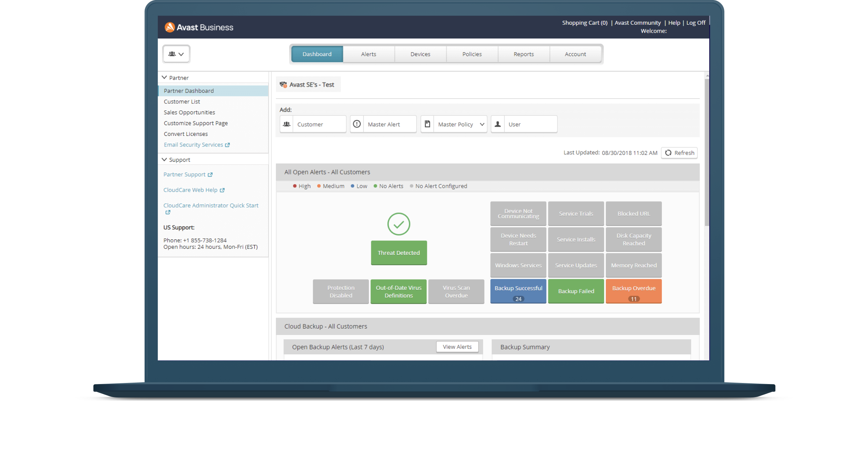The width and height of the screenshot is (868, 473).
Task: Click the Avast Business logo icon
Action: (170, 27)
